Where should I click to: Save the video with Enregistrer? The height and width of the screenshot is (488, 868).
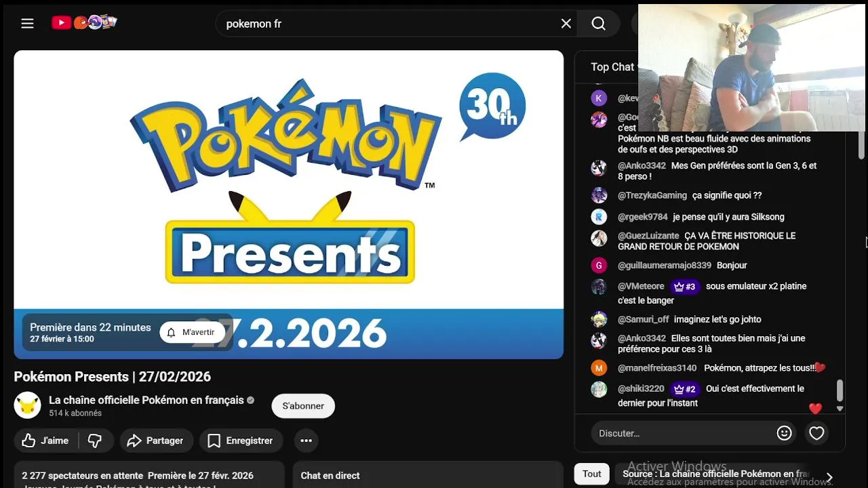(x=241, y=441)
